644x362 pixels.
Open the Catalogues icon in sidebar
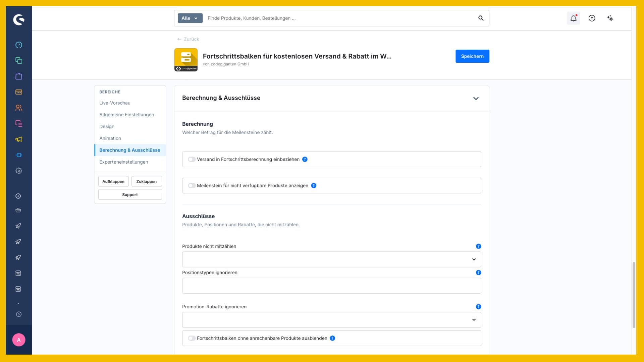[x=19, y=61]
